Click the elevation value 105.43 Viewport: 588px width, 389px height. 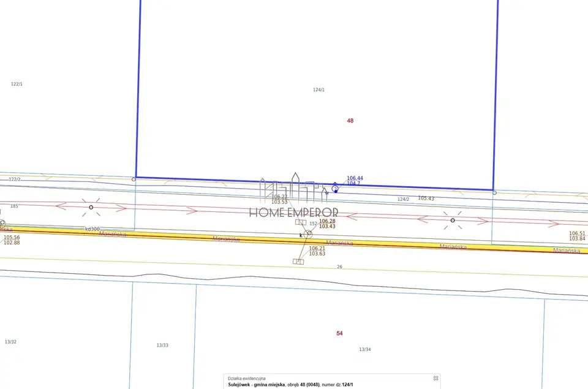pos(426,198)
